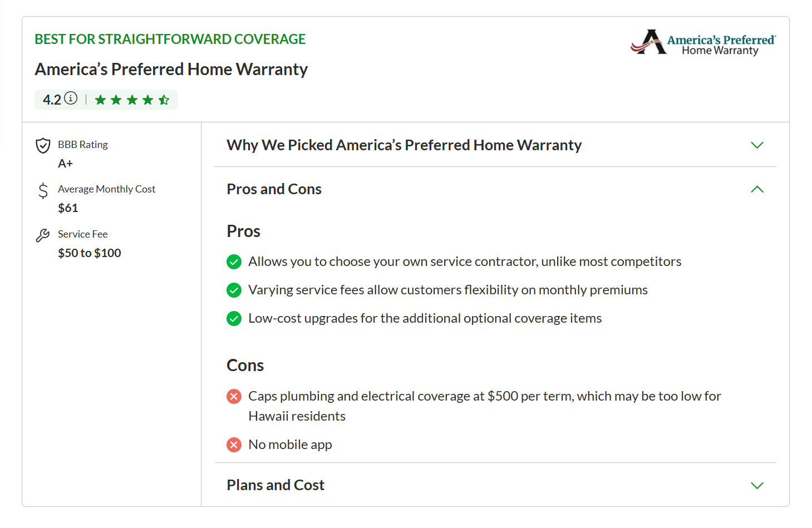Select the Pros and Cons heading
The width and height of the screenshot is (812, 528).
(x=274, y=189)
